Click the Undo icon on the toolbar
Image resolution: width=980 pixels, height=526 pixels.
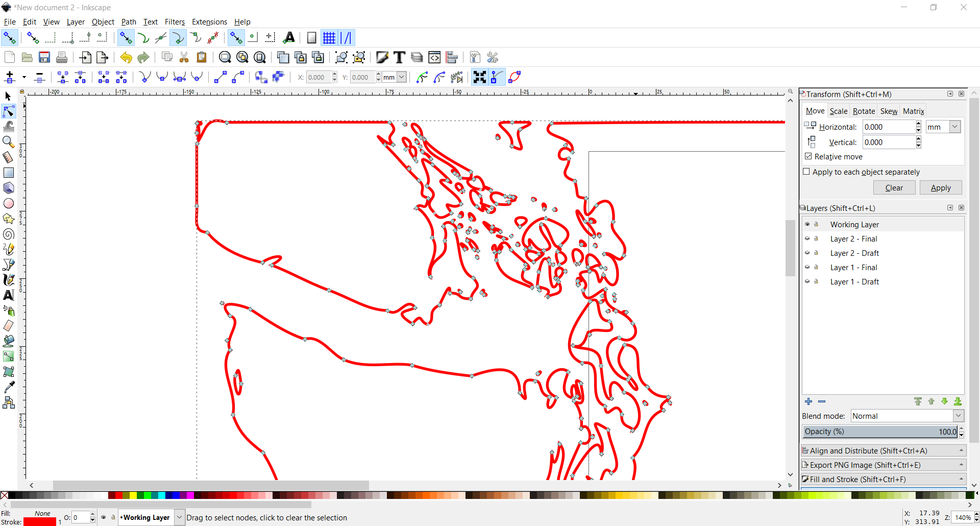(x=126, y=57)
